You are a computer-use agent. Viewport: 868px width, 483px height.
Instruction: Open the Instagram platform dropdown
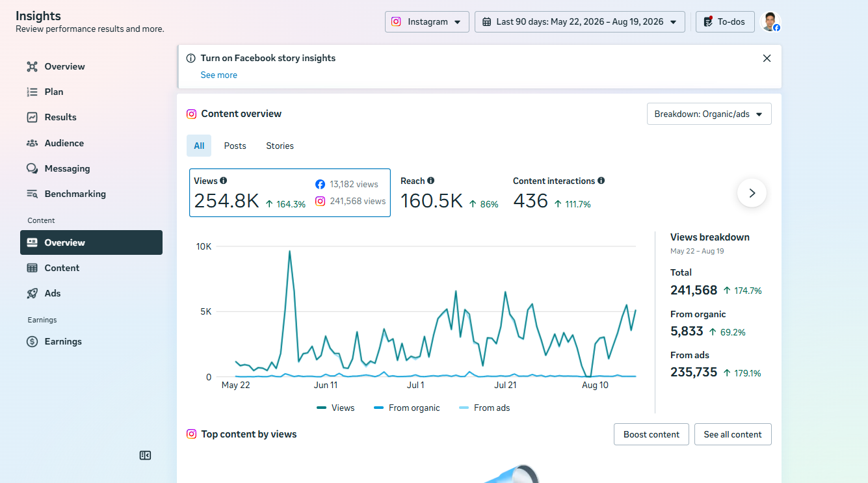[x=427, y=21]
